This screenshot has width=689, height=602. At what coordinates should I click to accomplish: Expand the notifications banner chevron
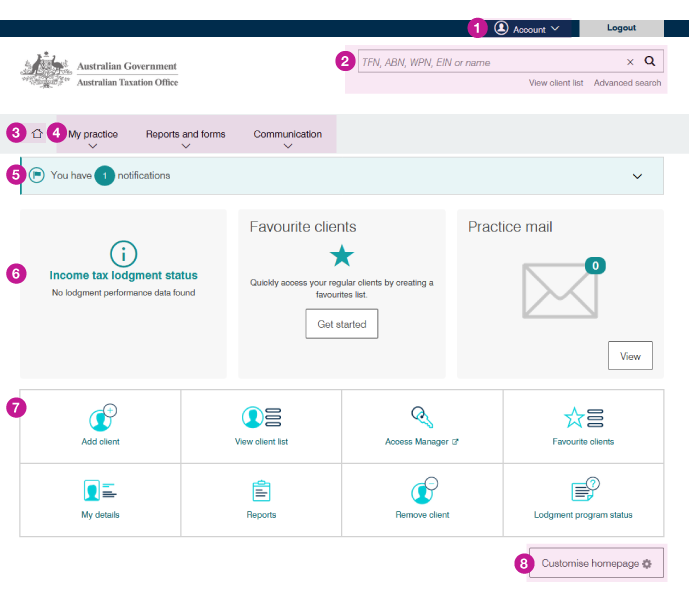[637, 176]
